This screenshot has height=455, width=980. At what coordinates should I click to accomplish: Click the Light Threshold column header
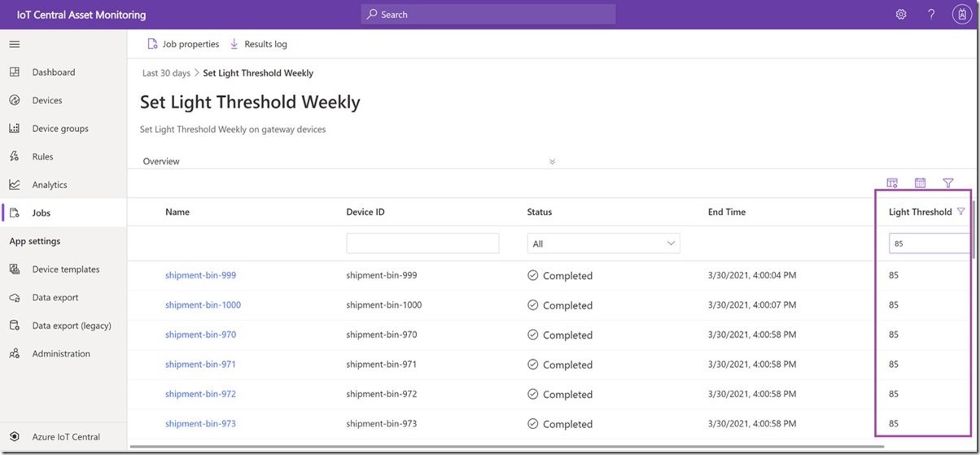(920, 212)
